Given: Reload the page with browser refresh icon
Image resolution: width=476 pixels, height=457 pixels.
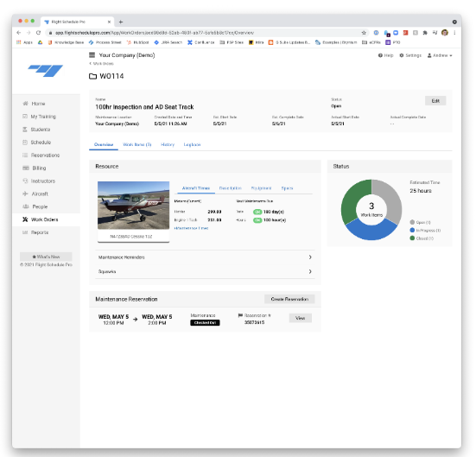Looking at the screenshot, I should (38, 33).
